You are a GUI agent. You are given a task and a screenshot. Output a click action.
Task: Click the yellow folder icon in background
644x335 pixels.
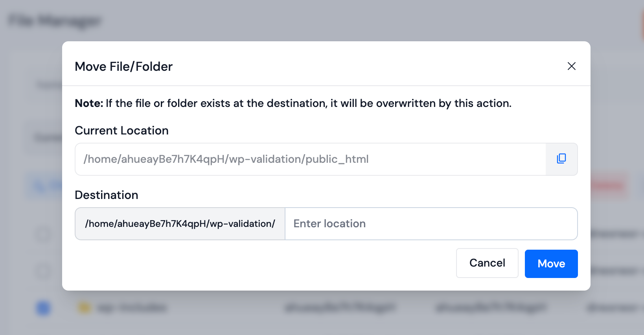84,307
